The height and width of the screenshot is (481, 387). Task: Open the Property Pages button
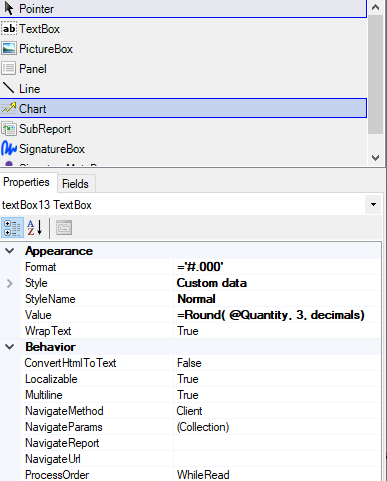coord(64,228)
